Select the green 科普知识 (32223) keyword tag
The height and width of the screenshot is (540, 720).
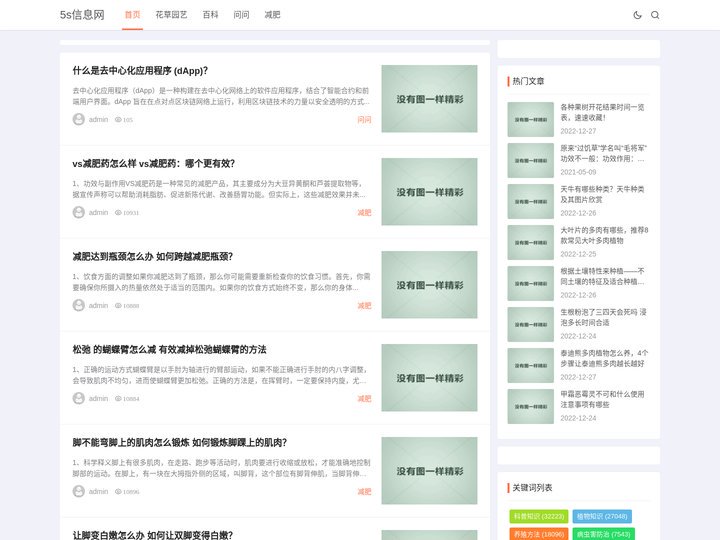pyautogui.click(x=539, y=516)
